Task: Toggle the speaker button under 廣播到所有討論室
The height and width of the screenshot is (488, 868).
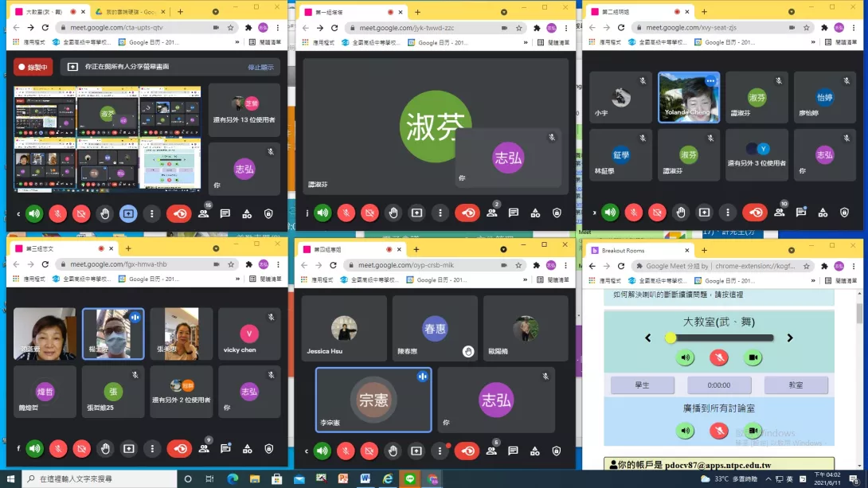Action: pos(686,431)
